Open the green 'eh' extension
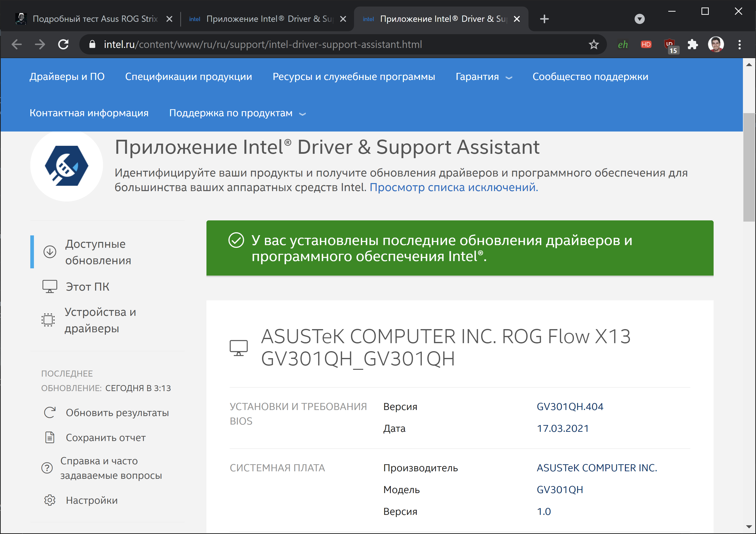The width and height of the screenshot is (756, 534). coord(623,44)
